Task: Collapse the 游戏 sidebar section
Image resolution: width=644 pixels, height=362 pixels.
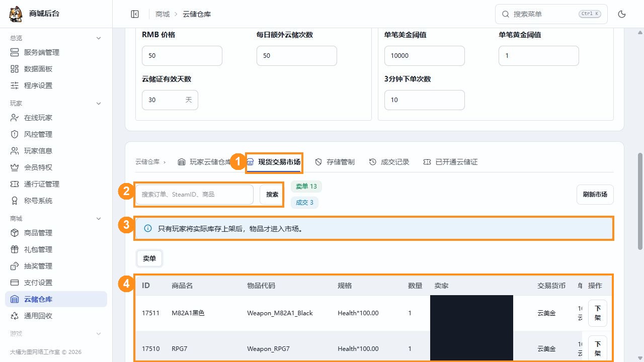Action: coord(99,334)
